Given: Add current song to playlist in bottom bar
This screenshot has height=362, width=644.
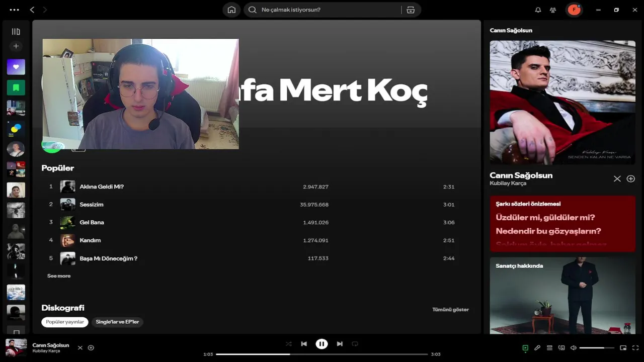Looking at the screenshot, I should click(91, 348).
